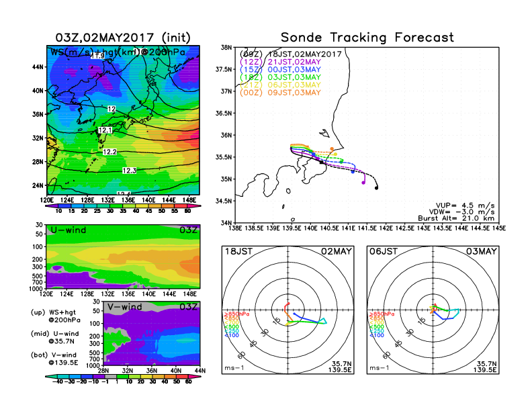This screenshot has width=532, height=411.
Task: Click the '(up) WS+hgt @200hPa' description
Action: [x=55, y=316]
